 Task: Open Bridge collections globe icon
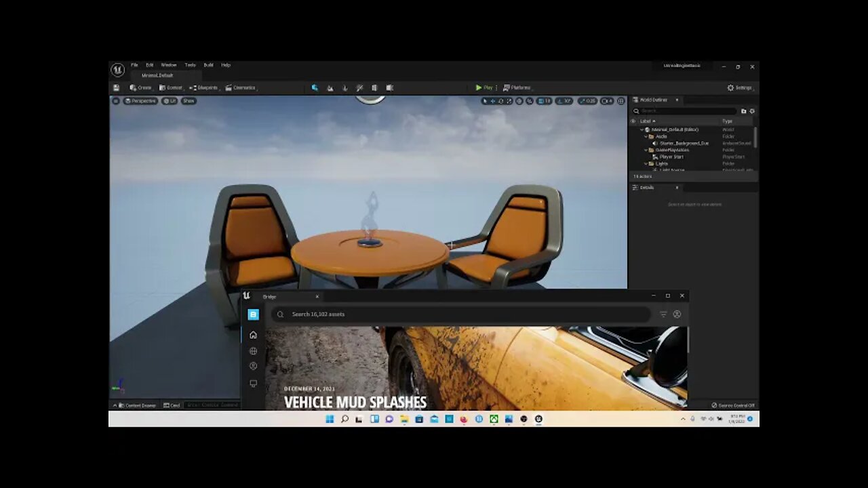(x=253, y=351)
